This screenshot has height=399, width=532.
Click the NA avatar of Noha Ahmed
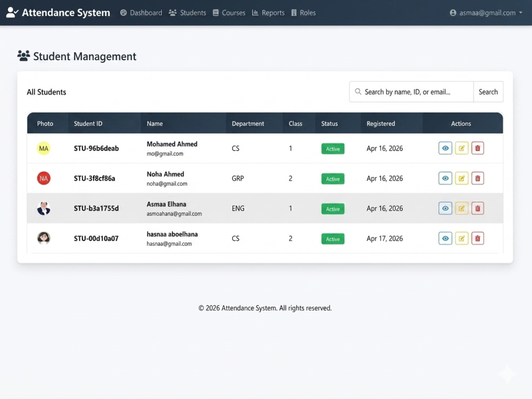[x=44, y=178]
